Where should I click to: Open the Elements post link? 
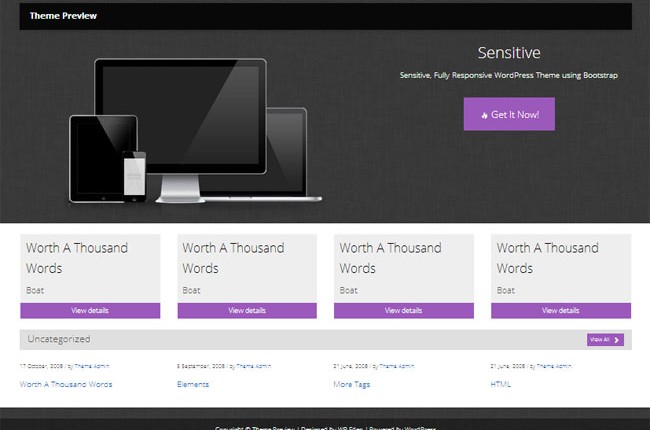(x=193, y=384)
